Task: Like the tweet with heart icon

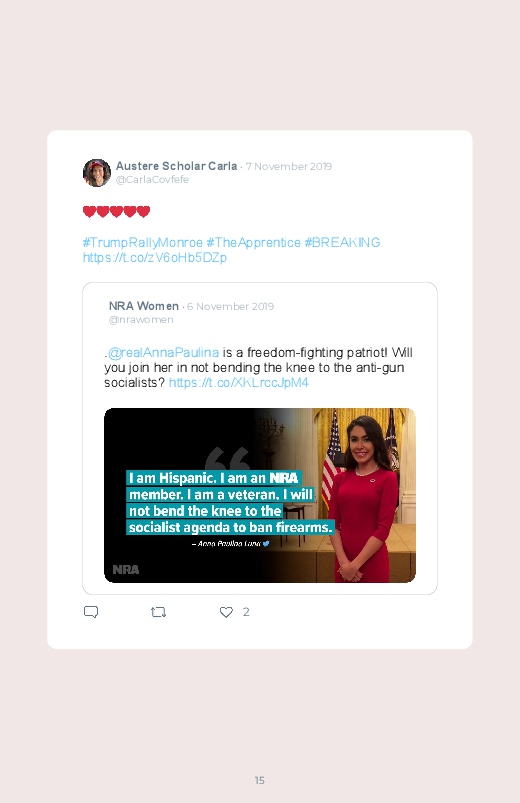Action: [226, 612]
